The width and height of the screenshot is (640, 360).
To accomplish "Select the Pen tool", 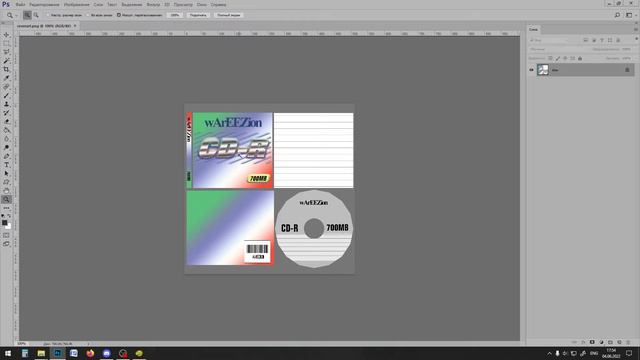I will (x=6, y=156).
